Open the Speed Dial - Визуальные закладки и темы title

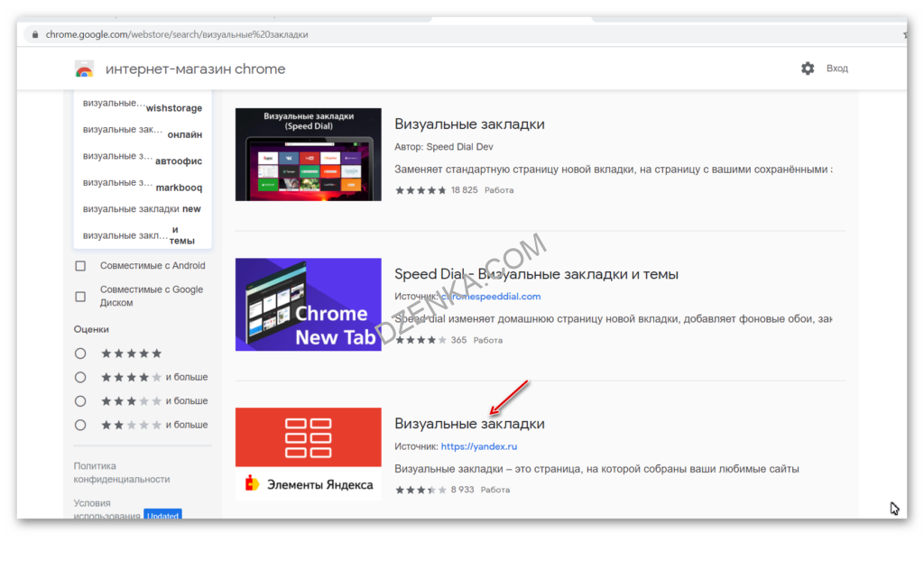[536, 274]
